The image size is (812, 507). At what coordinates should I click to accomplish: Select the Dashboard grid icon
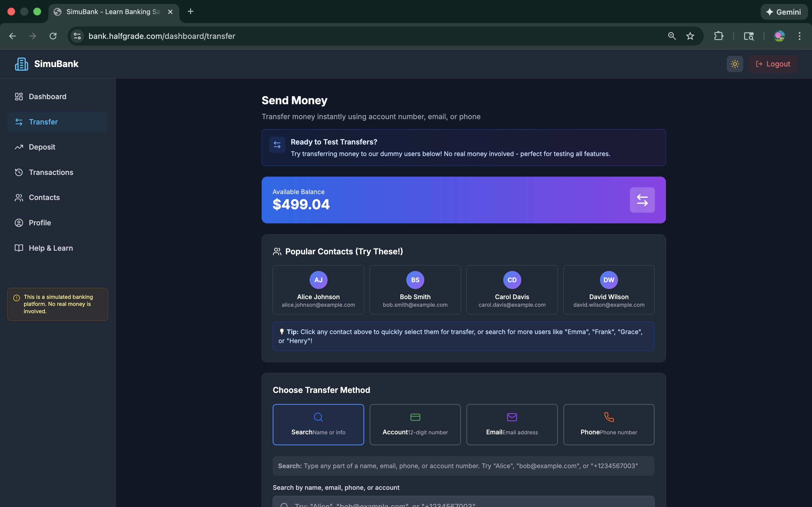(x=19, y=97)
